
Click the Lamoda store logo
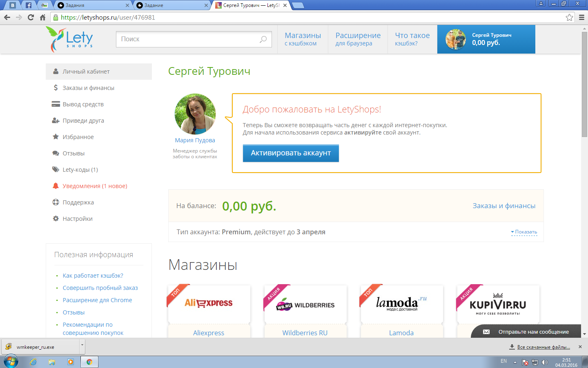(401, 303)
